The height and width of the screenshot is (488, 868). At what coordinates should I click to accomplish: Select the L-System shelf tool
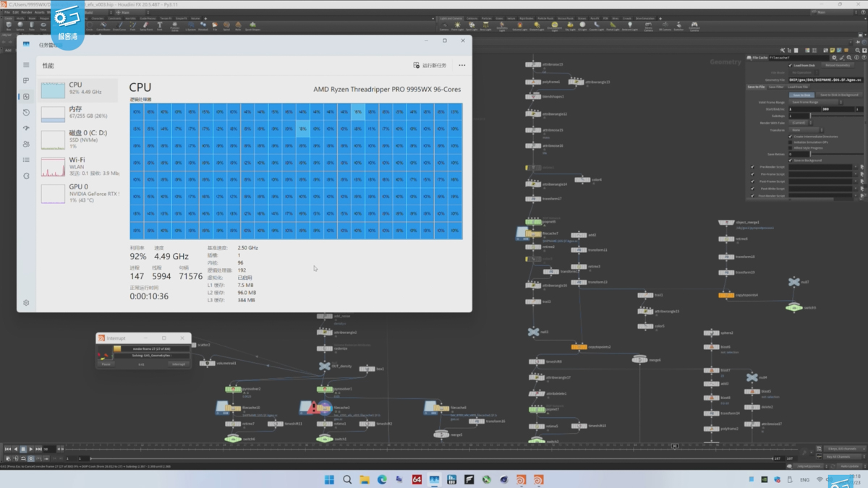[190, 27]
